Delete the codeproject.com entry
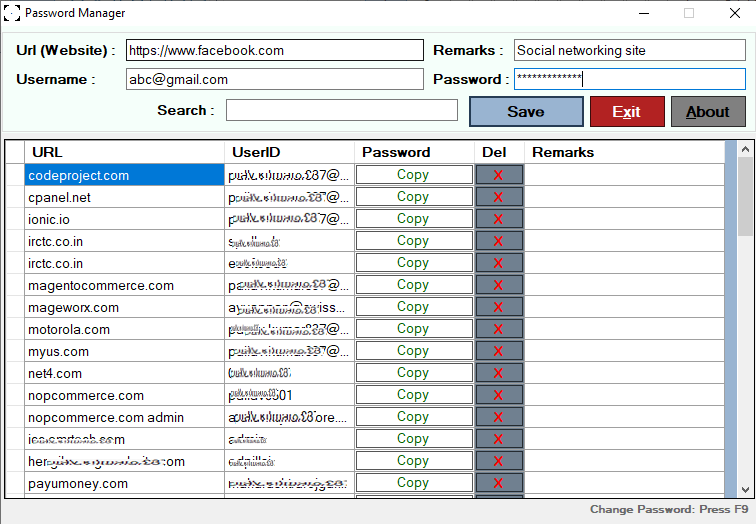Image resolution: width=756 pixels, height=524 pixels. click(499, 175)
